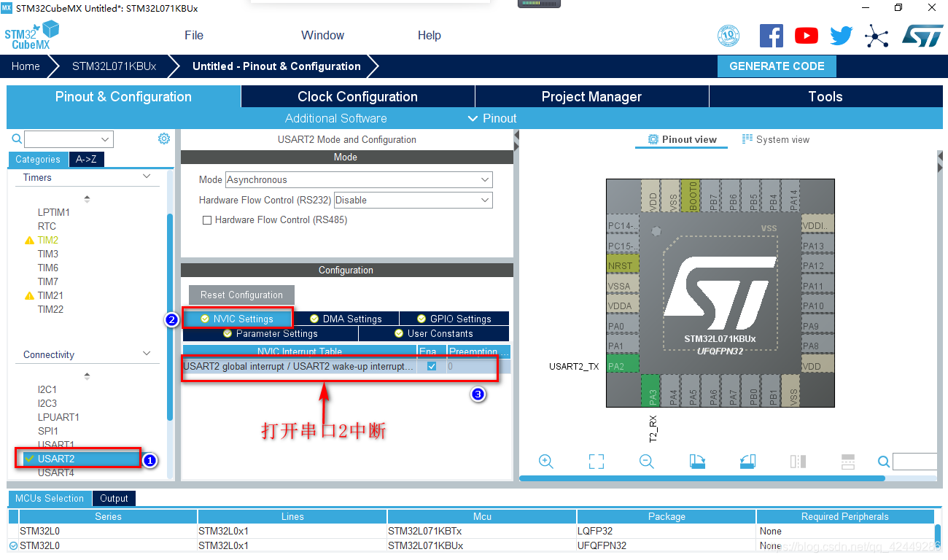The image size is (948, 560).
Task: Toggle USART2 global interrupt enabled checkbox
Action: click(x=432, y=366)
